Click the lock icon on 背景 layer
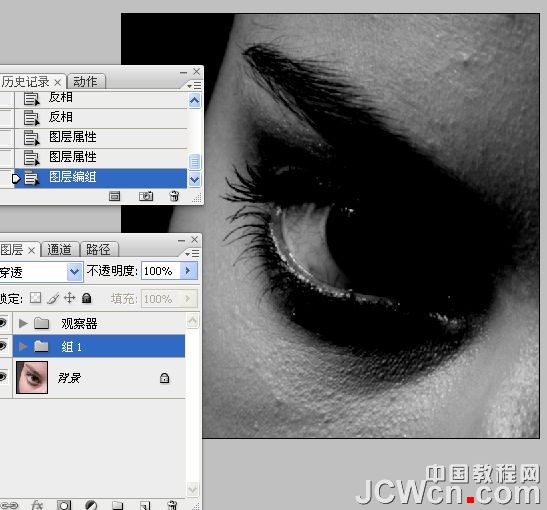Screen dimensions: 547x510 coord(164,378)
